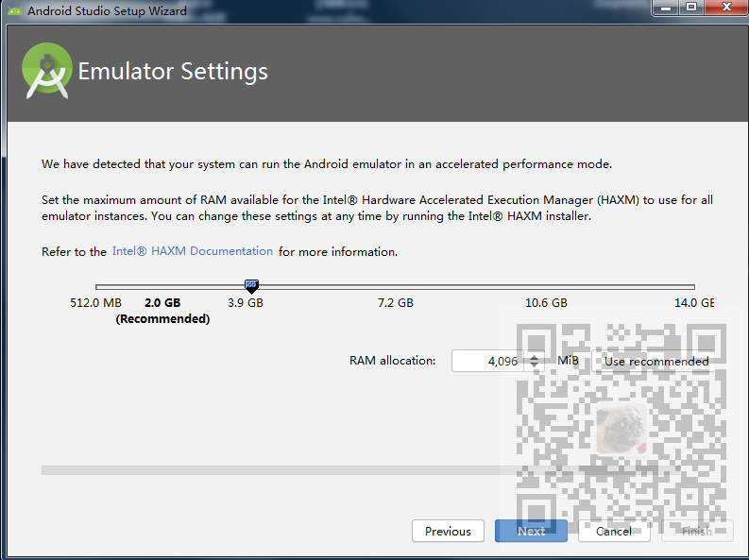Open the Intel HAXM Documentation link
This screenshot has height=560, width=749.
[x=192, y=251]
